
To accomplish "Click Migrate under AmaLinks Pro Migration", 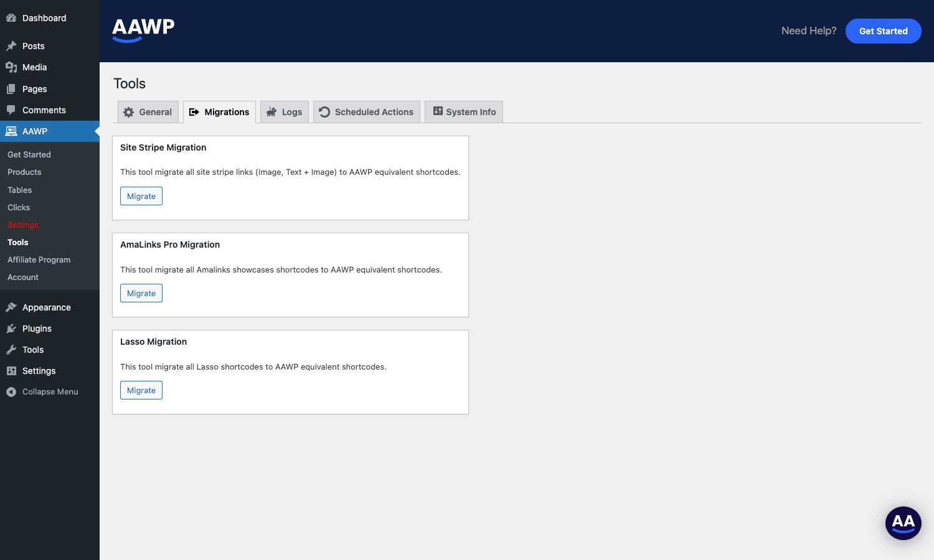I will point(141,293).
